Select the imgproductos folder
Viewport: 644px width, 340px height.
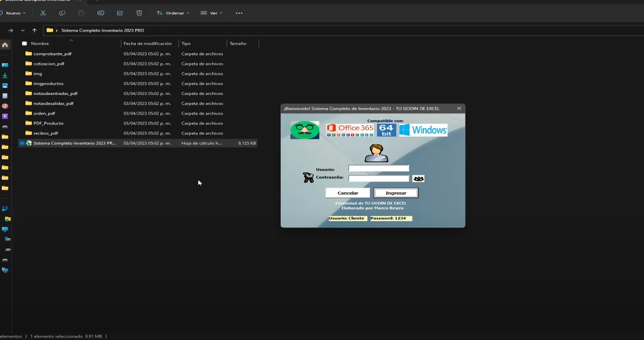point(48,83)
